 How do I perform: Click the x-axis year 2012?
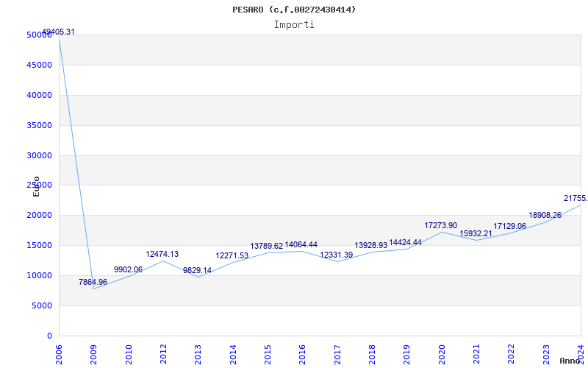[163, 355]
